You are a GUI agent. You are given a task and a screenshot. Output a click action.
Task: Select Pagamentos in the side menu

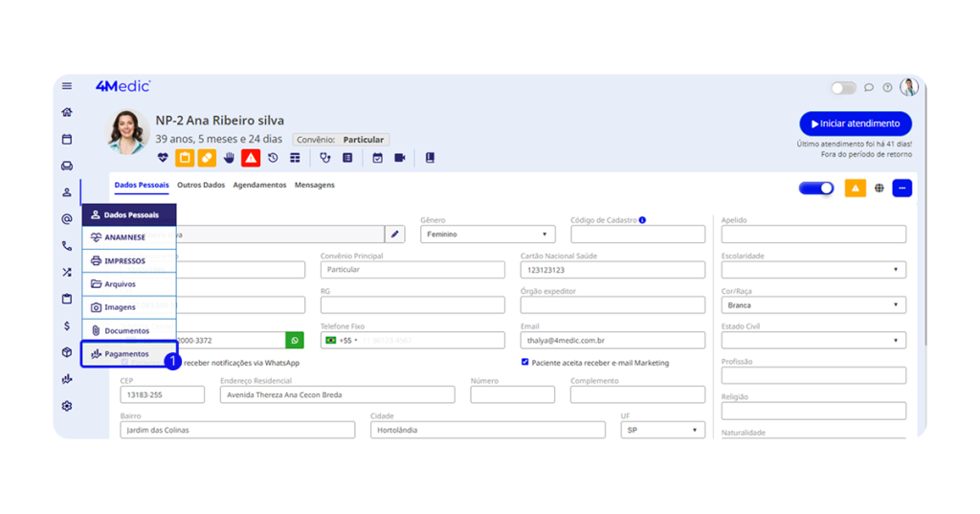[128, 354]
